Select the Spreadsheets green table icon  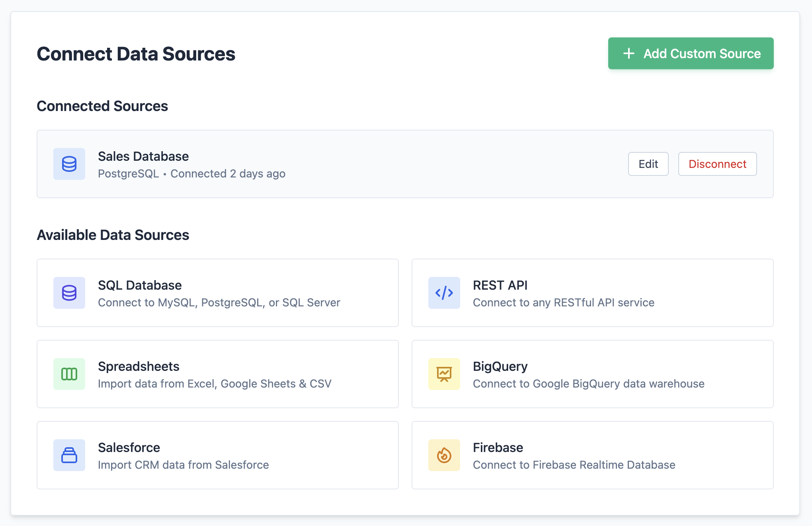click(69, 374)
